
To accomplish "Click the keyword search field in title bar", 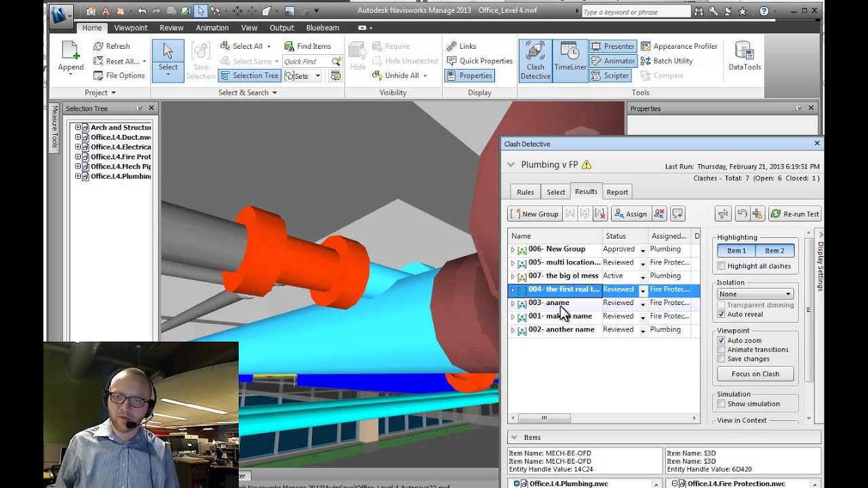I will pyautogui.click(x=636, y=12).
